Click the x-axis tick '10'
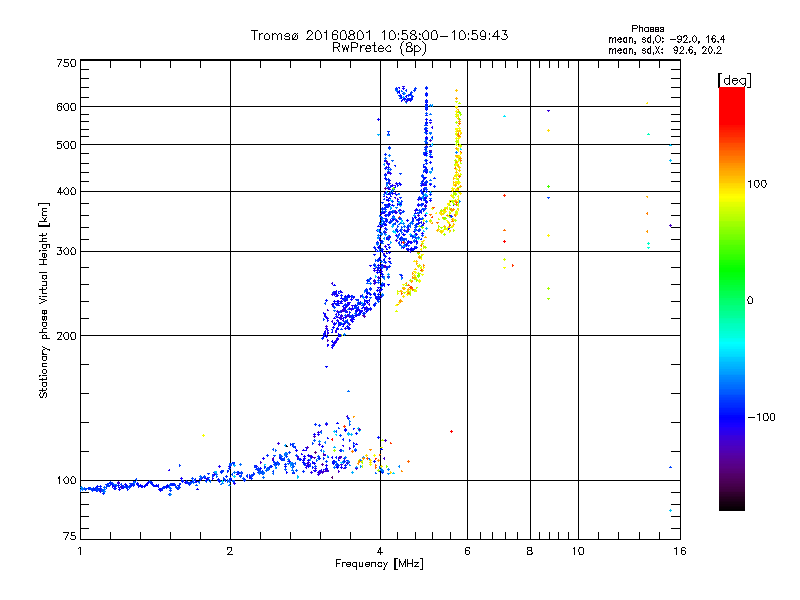The width and height of the screenshot is (800, 600). (578, 551)
